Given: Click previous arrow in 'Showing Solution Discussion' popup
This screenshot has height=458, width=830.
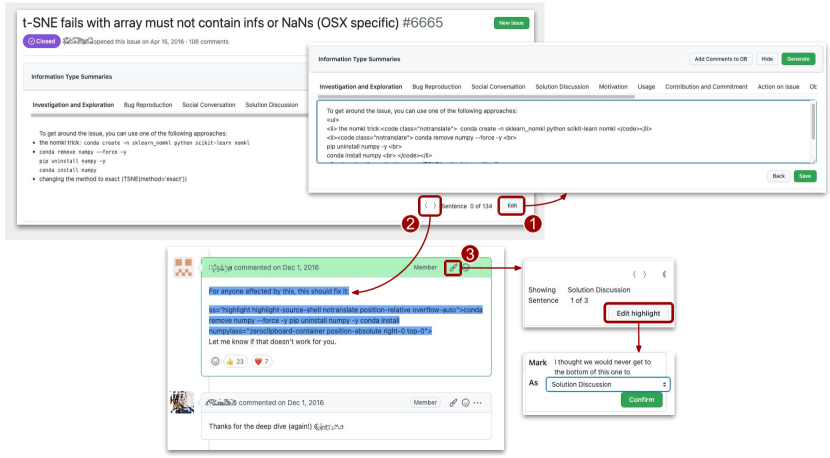Looking at the screenshot, I should pos(634,274).
